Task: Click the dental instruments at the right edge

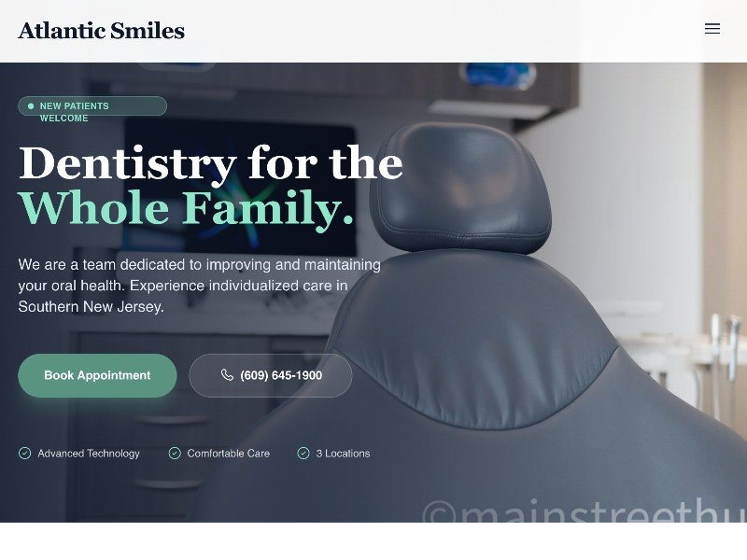Action: (726, 347)
